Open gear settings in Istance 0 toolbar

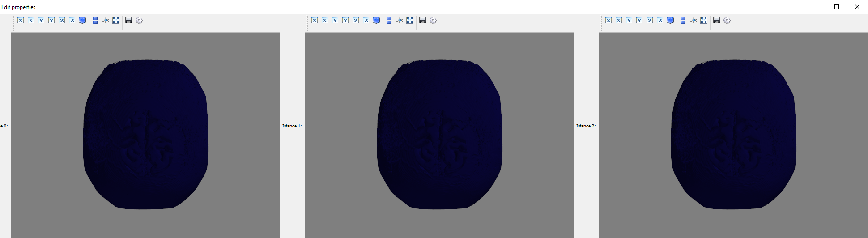click(x=139, y=20)
